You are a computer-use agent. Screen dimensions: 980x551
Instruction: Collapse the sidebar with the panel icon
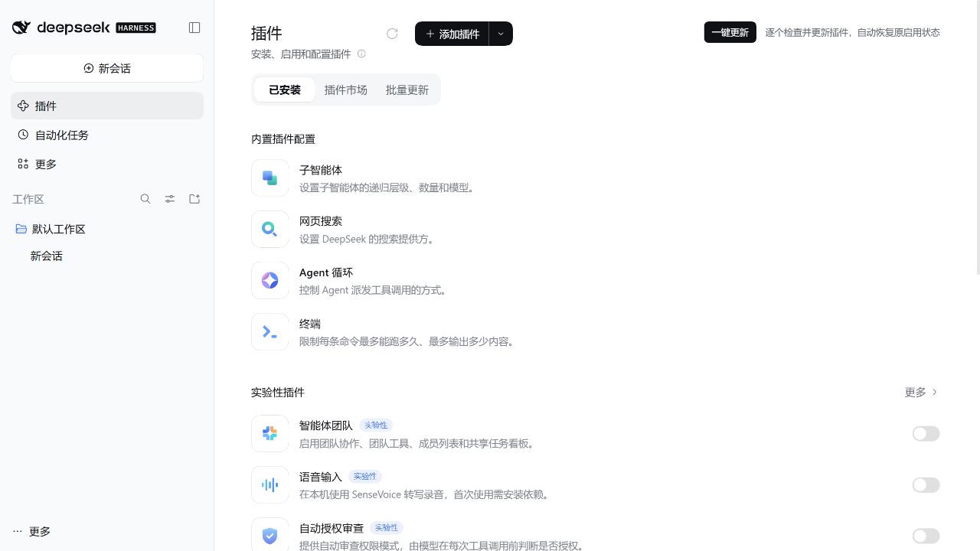point(194,28)
